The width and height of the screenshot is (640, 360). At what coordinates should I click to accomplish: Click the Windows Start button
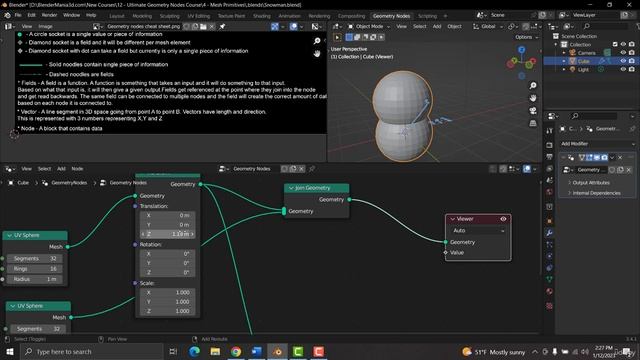coord(10,351)
